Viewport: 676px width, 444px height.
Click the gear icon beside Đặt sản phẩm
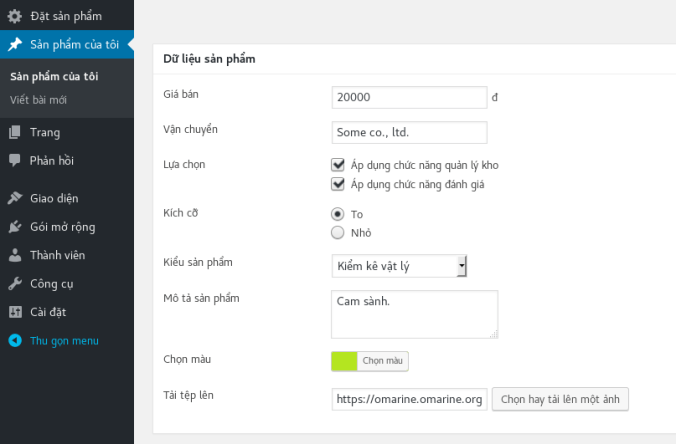(14, 16)
